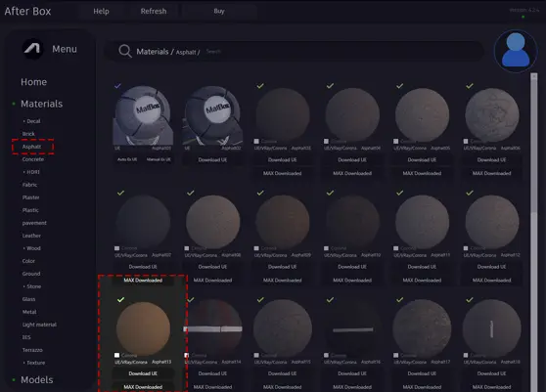The image size is (546, 392).
Task: Toggle the Corona checkbox under Asphalt13
Action: [x=117, y=355]
